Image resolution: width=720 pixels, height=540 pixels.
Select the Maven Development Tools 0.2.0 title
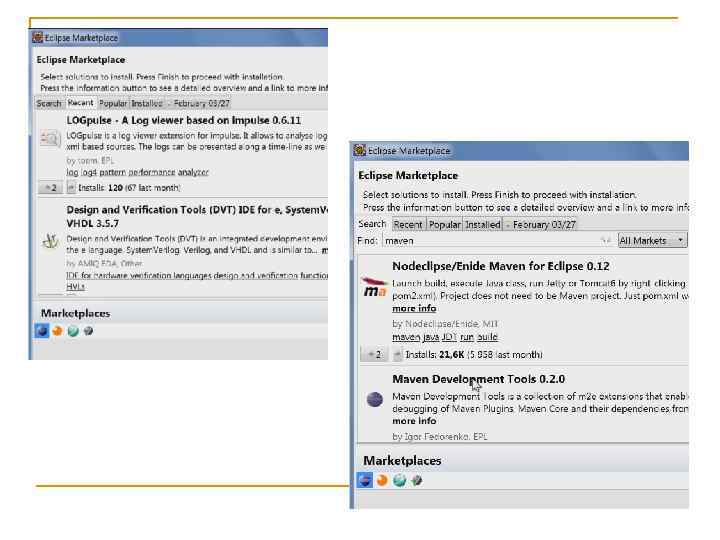(478, 379)
